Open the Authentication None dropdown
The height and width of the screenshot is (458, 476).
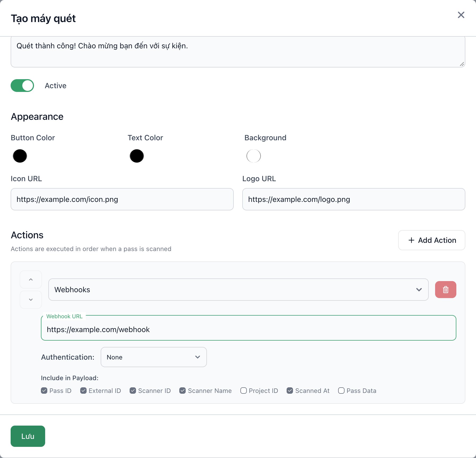[x=154, y=357]
